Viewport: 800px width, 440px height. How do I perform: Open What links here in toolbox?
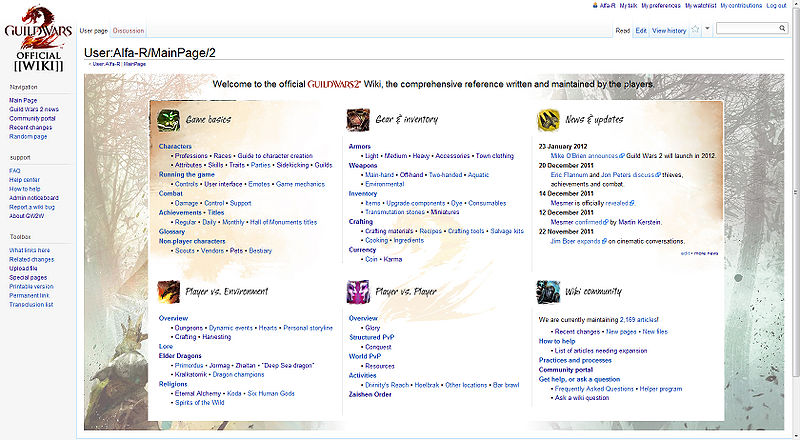(30, 251)
